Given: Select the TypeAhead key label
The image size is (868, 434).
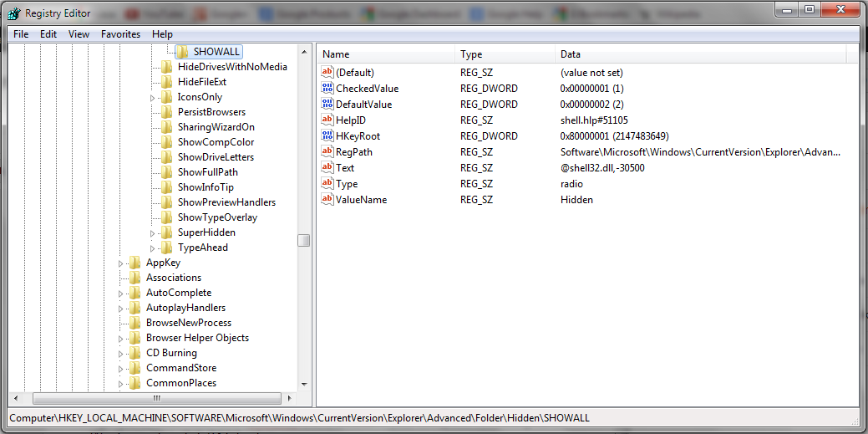Looking at the screenshot, I should click(x=203, y=248).
